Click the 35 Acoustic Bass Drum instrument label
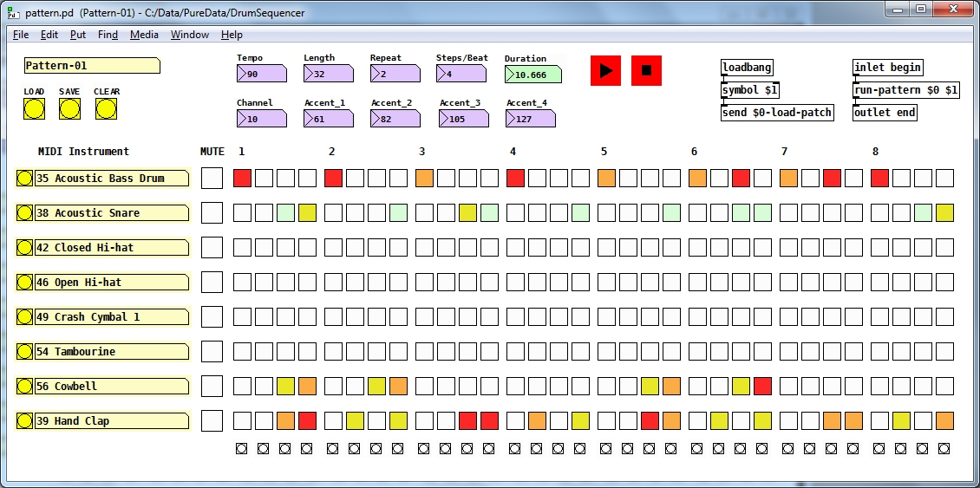The image size is (980, 488). tap(112, 178)
